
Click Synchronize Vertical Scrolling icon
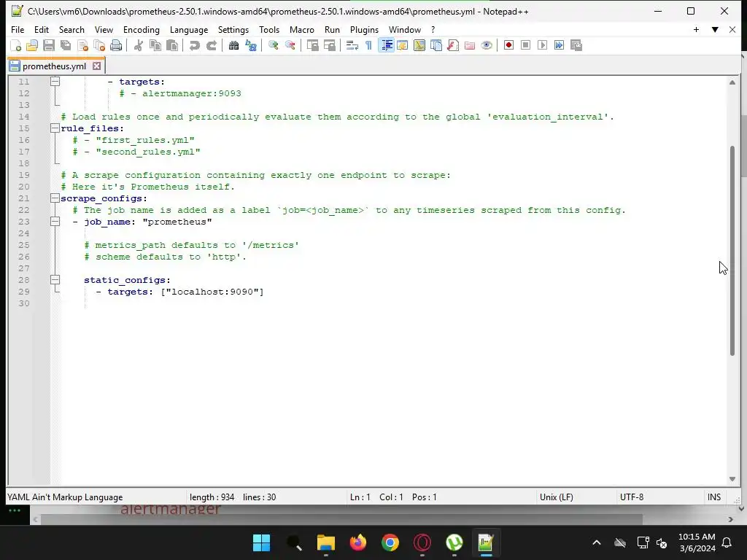click(x=312, y=45)
